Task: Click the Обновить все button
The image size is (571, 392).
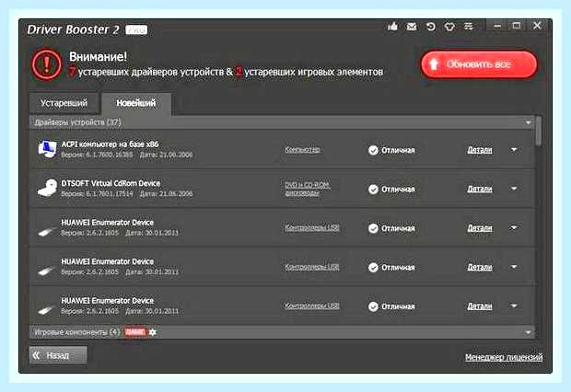Action: [479, 64]
